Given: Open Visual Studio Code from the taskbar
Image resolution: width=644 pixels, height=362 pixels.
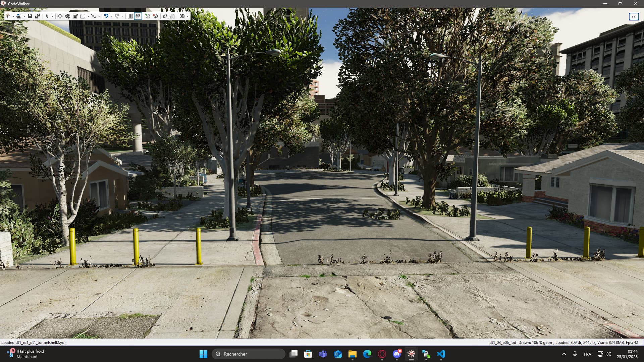Looking at the screenshot, I should (x=441, y=354).
